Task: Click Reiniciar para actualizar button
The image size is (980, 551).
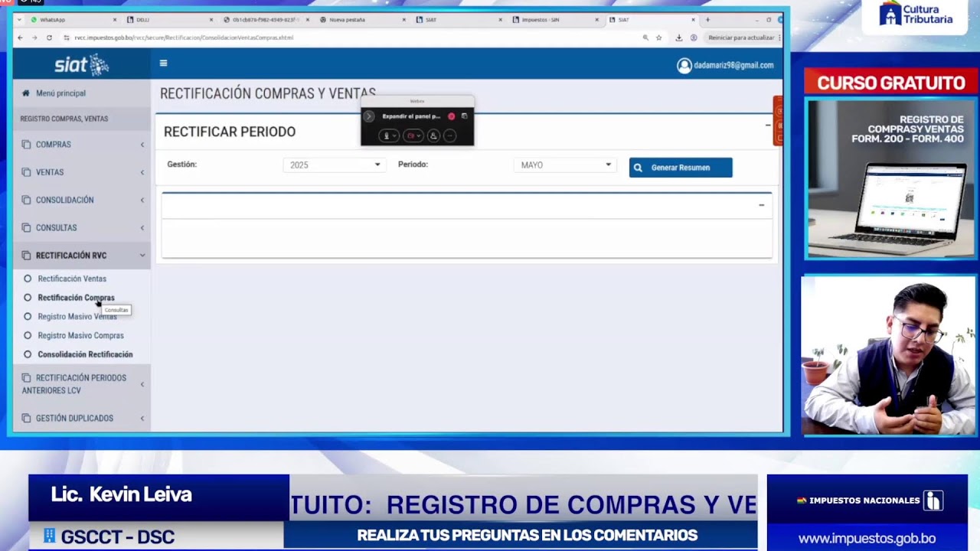Action: [741, 37]
